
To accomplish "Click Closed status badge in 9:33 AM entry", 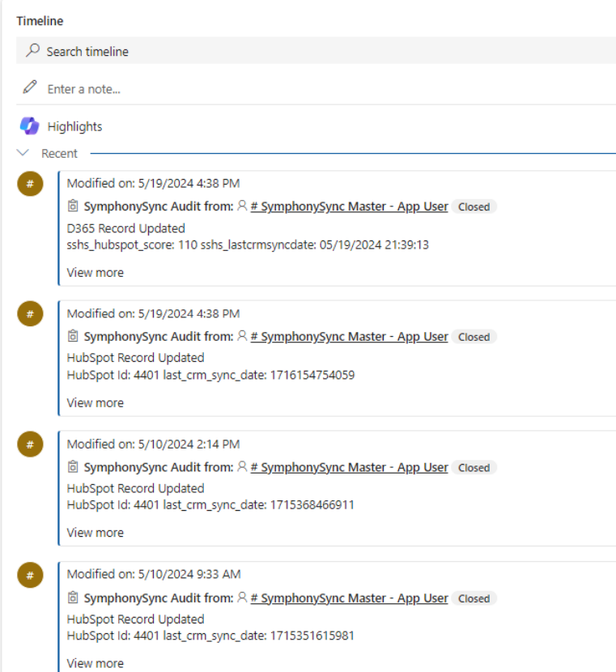I will point(474,598).
